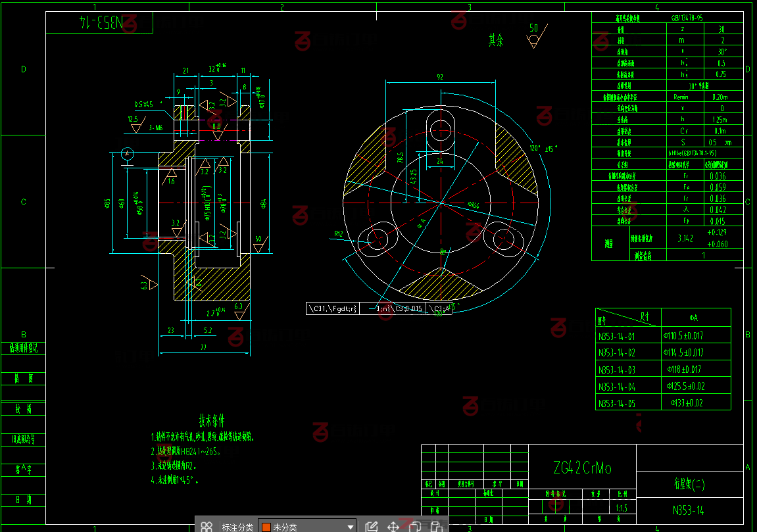This screenshot has width=757, height=532.
Task: Click the N353-14 drawing number in title block
Action: (x=689, y=510)
